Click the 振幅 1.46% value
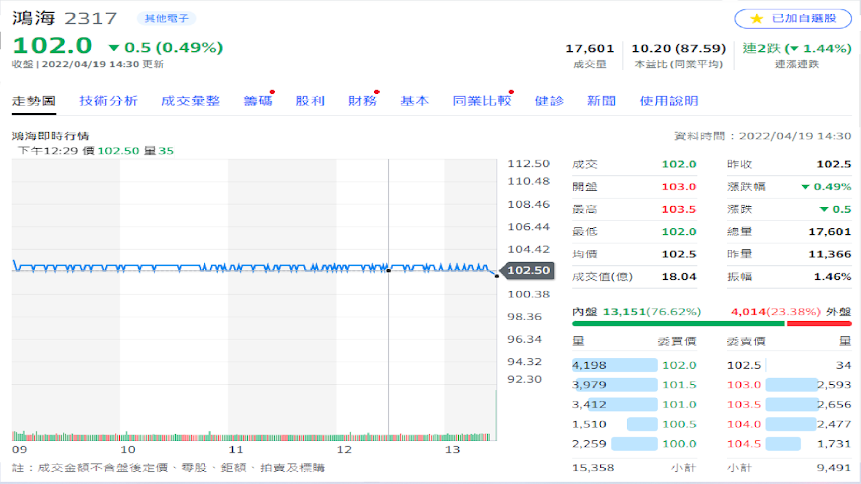Image resolution: width=861 pixels, height=484 pixels. click(x=832, y=277)
